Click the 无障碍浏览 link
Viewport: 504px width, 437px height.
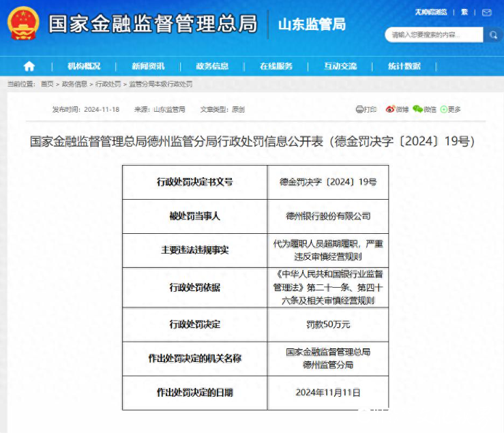point(431,12)
